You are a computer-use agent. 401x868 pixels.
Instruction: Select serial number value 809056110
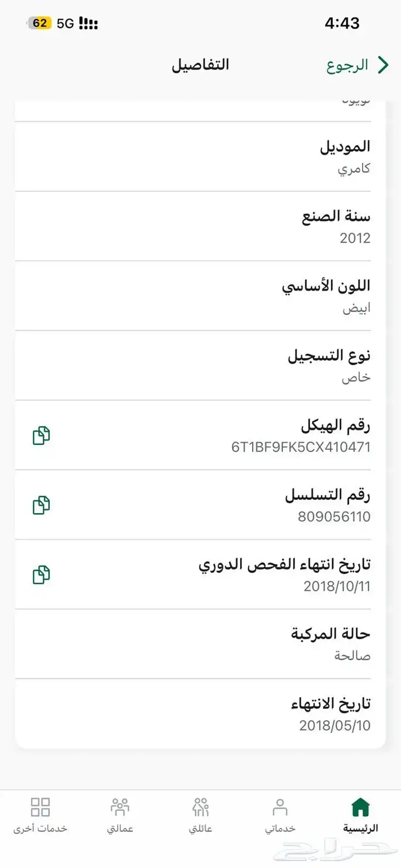334,517
